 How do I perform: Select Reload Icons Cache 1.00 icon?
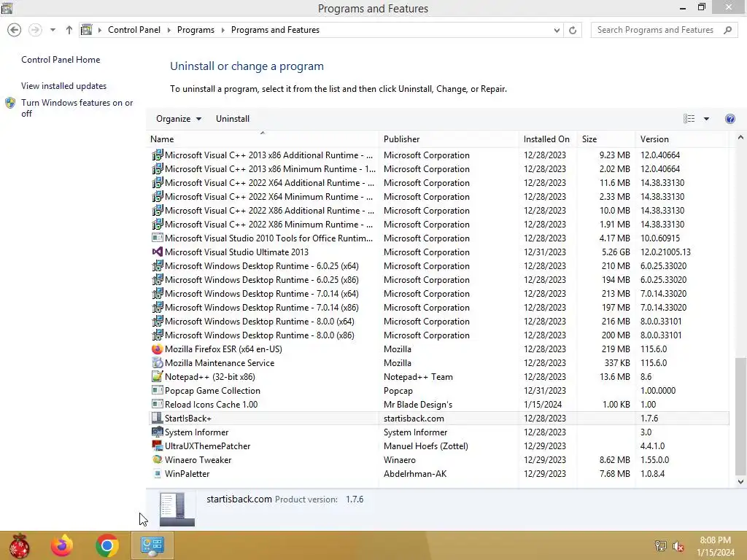[158, 404]
